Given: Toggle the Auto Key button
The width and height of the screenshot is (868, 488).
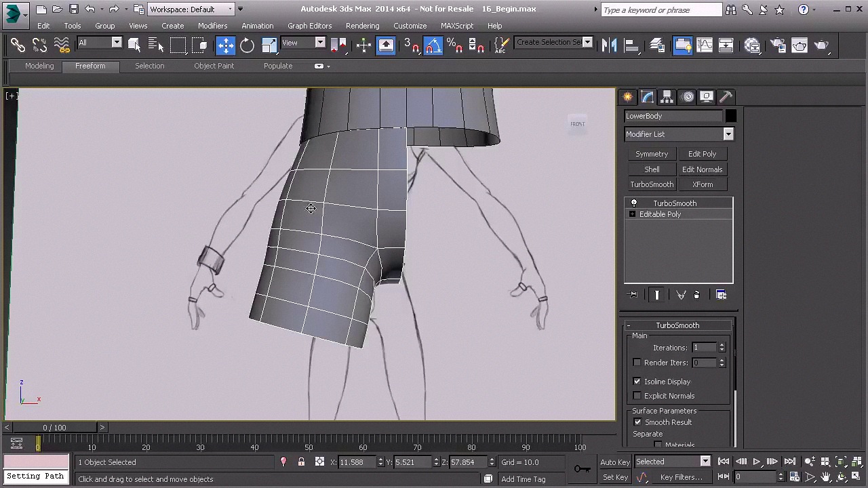Looking at the screenshot, I should tap(615, 462).
